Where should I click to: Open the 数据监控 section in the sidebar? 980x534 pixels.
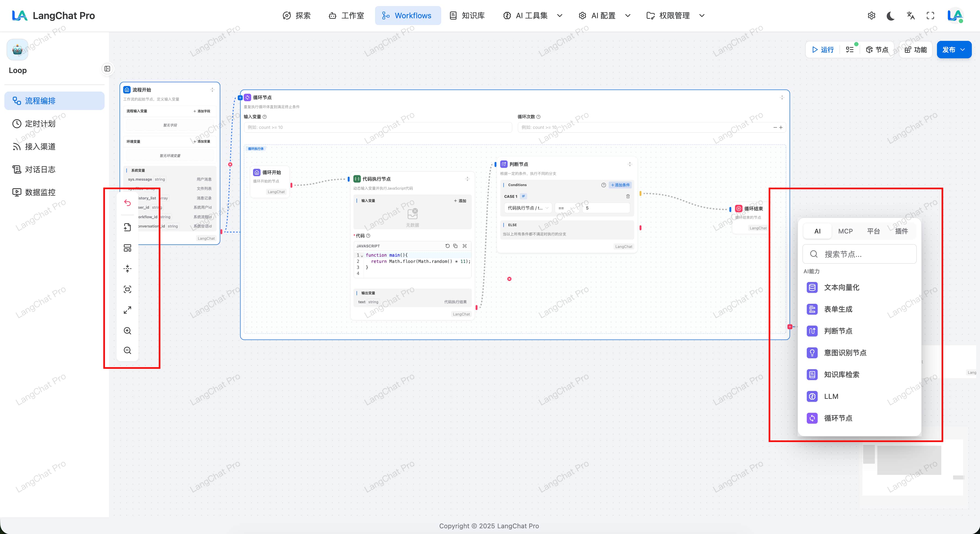(x=40, y=192)
